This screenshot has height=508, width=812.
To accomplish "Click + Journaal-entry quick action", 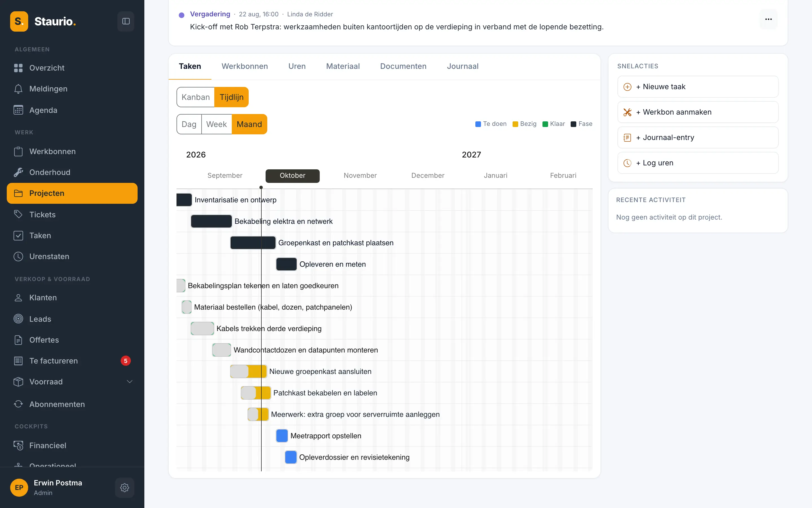I will coord(698,137).
